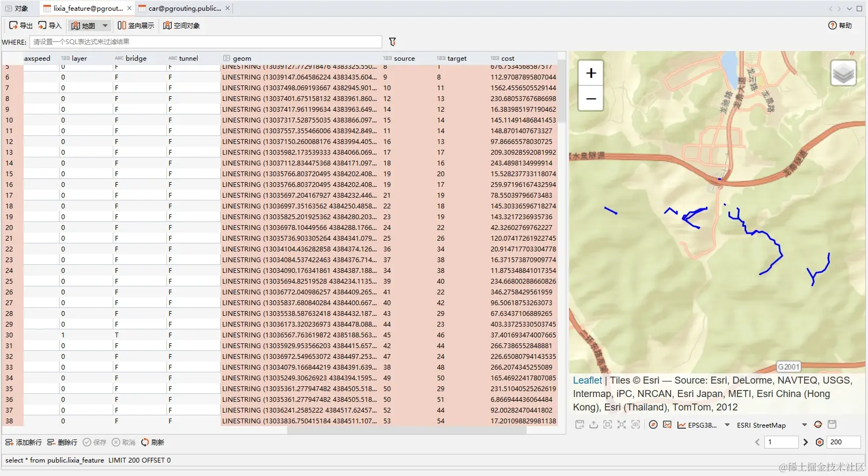Viewport: 868px width, 476px height.
Task: Click the bridge column header
Action: coord(139,58)
